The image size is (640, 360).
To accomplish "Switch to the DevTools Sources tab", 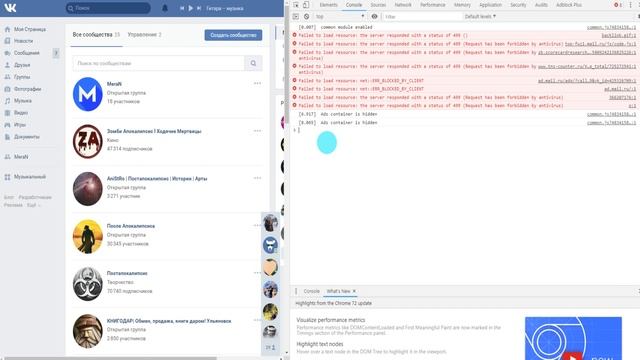I will pyautogui.click(x=378, y=5).
